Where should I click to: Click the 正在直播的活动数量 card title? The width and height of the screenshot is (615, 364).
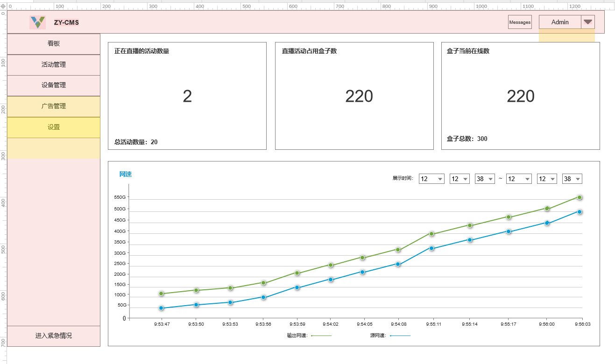pyautogui.click(x=141, y=51)
